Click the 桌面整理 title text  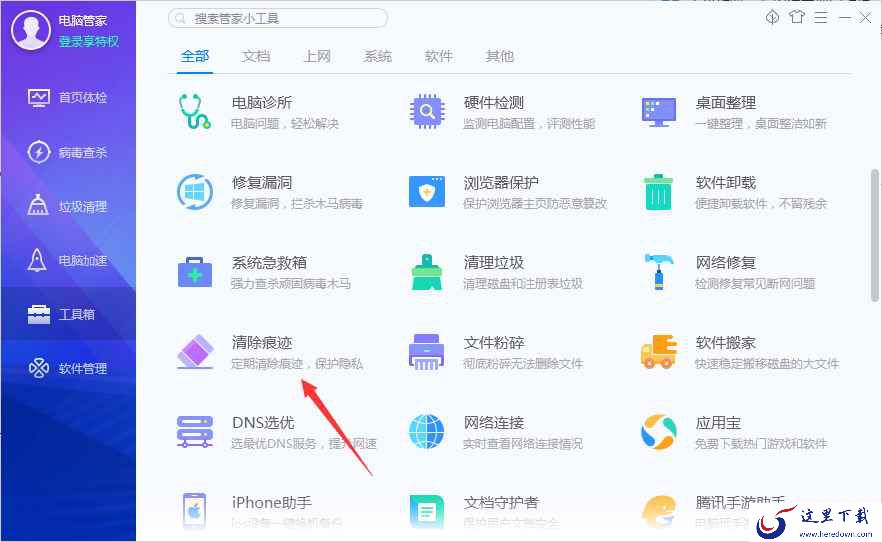(x=726, y=103)
